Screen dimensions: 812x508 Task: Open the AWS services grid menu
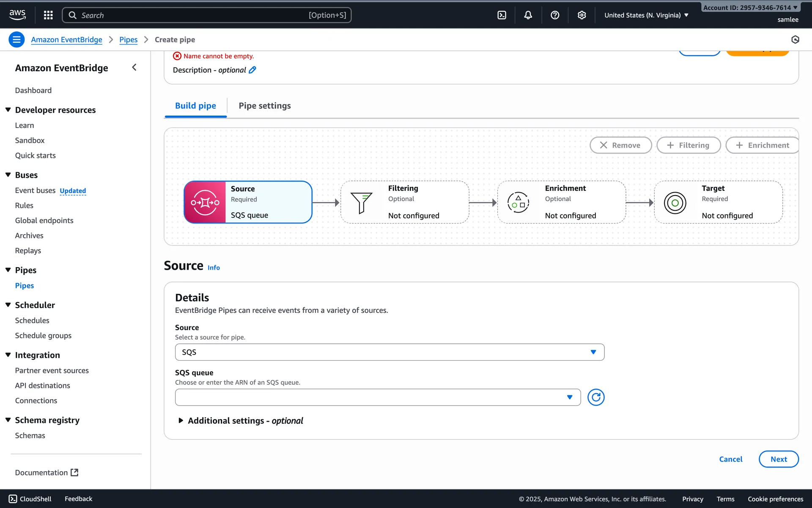click(x=48, y=15)
